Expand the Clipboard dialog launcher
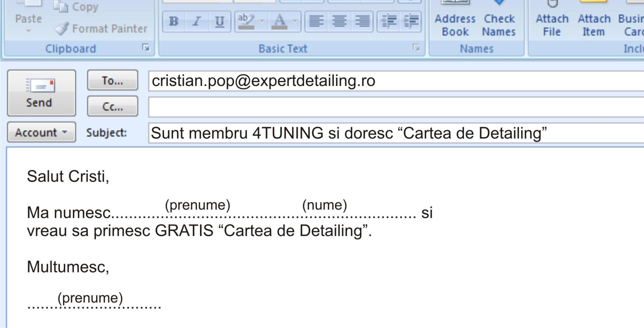Image resolution: width=644 pixels, height=328 pixels. (x=146, y=48)
